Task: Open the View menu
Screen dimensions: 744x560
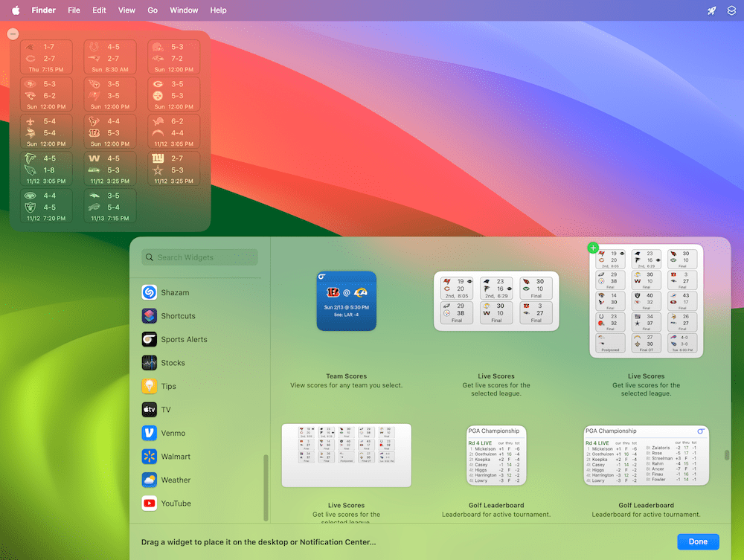Action: (126, 10)
